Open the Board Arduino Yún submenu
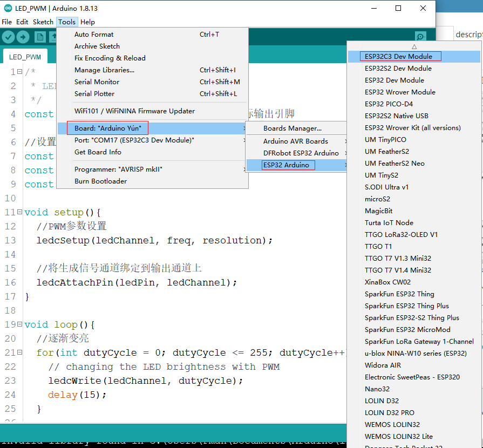This screenshot has width=483, height=448. 153,128
